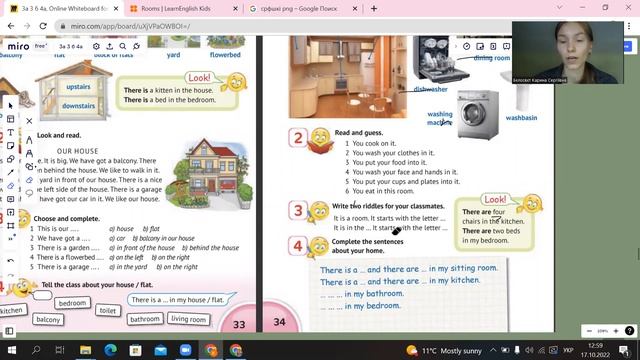Open the plug-shaped apps icon in top bar
640x360 pixels.
click(136, 47)
